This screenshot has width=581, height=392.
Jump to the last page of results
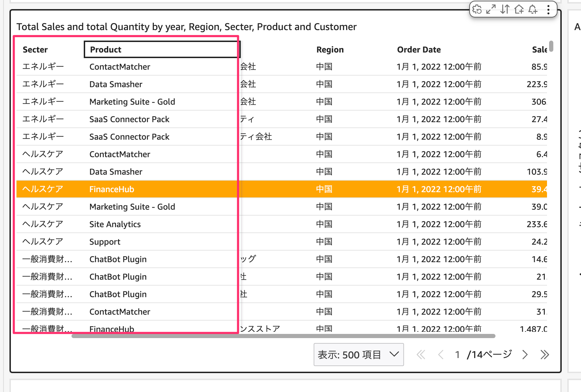coord(545,355)
